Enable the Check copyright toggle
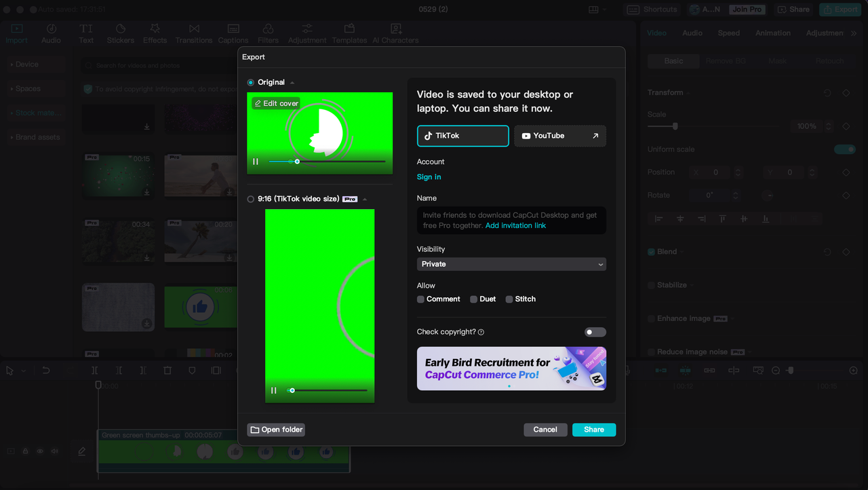Screen dimensions: 868x490 [595, 333]
